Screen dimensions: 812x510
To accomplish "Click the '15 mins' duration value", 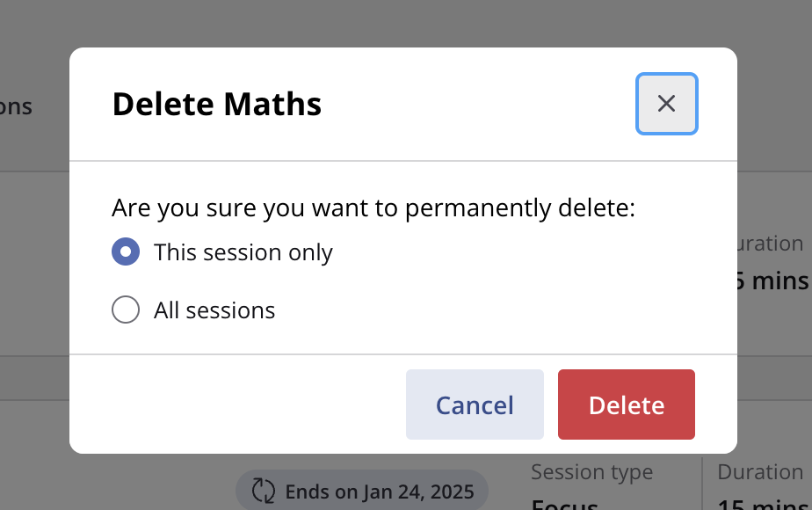I will coord(765,505).
